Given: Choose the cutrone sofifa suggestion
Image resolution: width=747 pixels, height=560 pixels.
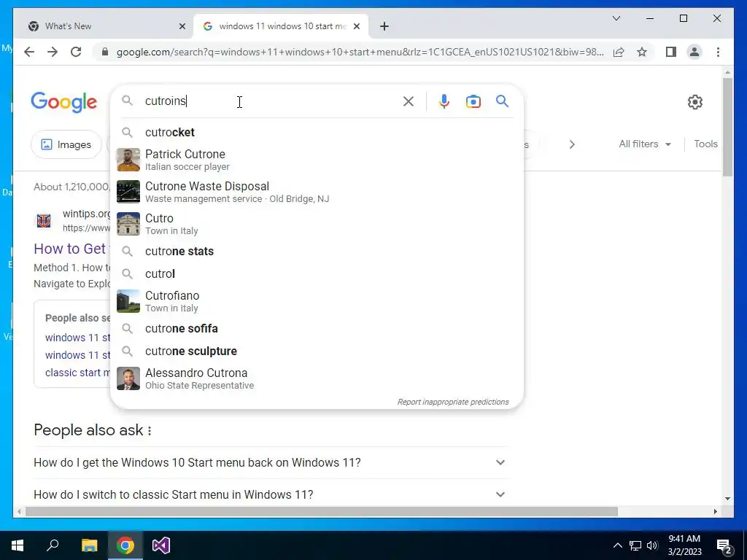Looking at the screenshot, I should [x=317, y=329].
